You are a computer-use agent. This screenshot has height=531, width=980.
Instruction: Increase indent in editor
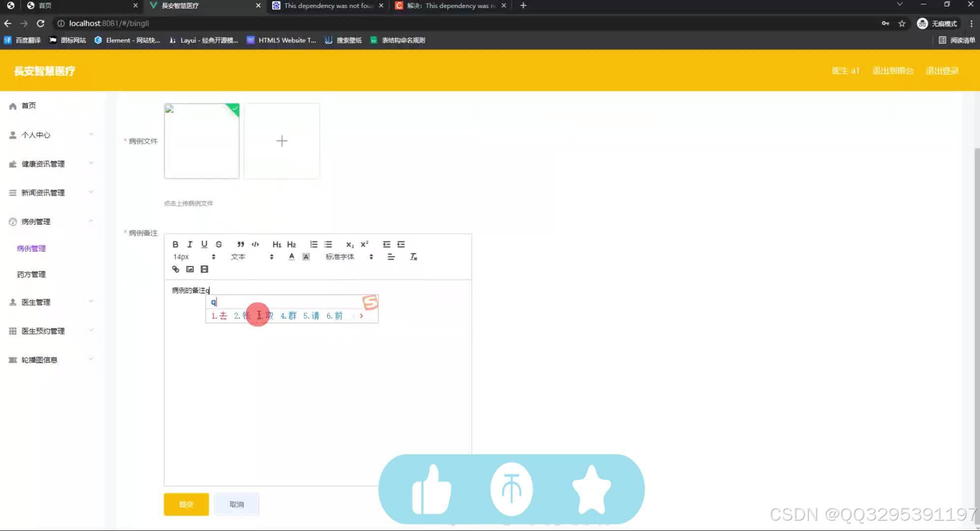pos(401,244)
